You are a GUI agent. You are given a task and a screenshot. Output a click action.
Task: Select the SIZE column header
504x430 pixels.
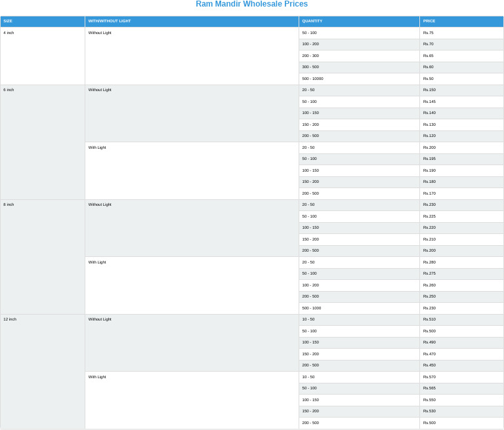(43, 21)
